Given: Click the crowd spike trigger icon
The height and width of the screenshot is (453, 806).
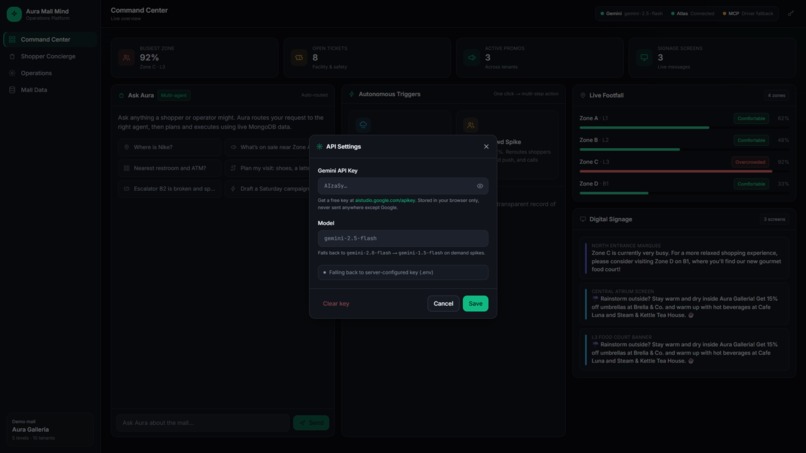Looking at the screenshot, I should pyautogui.click(x=470, y=125).
